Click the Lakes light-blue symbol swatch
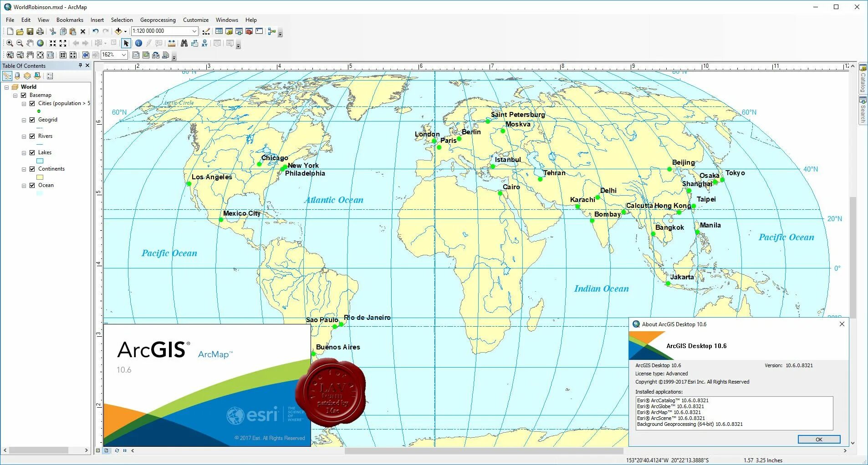 tap(40, 161)
